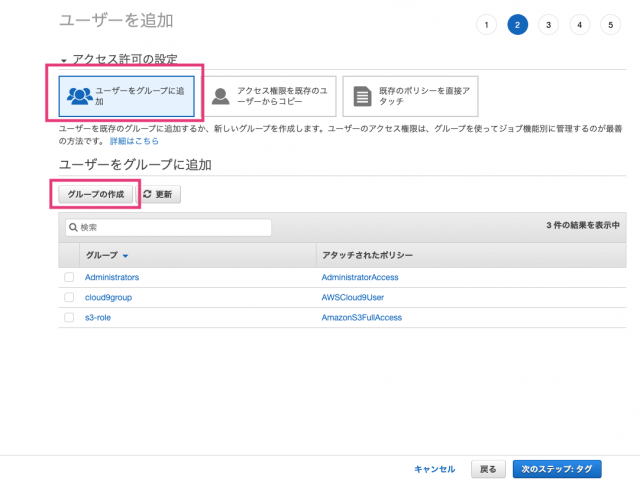Select アクセス権限を既存のユーザーからコピー option card
This screenshot has width=640, height=480.
(x=269, y=96)
